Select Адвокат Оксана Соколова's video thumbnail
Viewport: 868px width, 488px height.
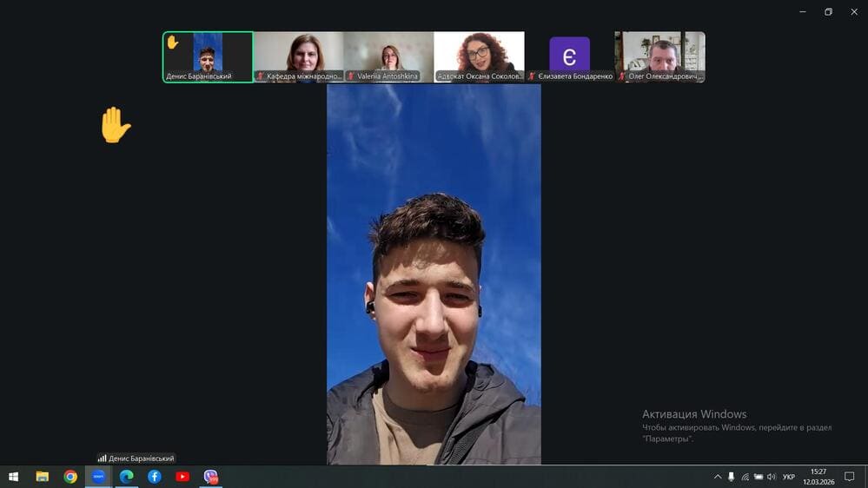pos(479,56)
